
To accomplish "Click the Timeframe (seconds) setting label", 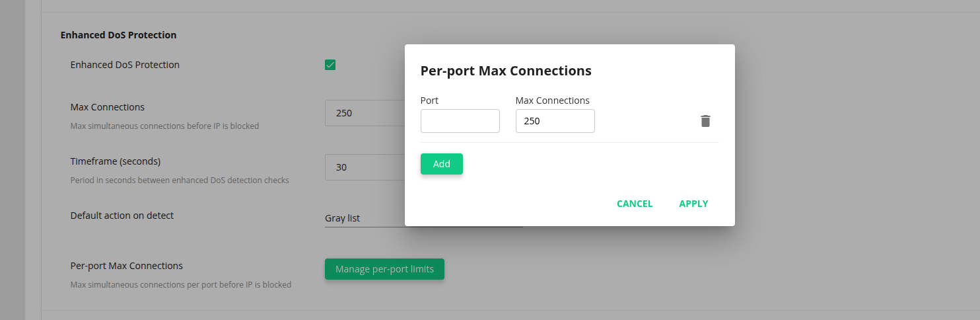I will pyautogui.click(x=115, y=161).
